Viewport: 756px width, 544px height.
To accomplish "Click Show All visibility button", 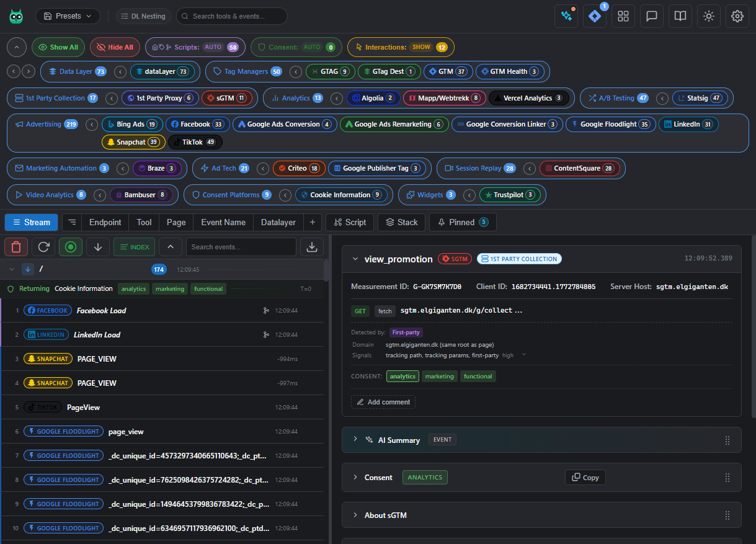I will 58,47.
